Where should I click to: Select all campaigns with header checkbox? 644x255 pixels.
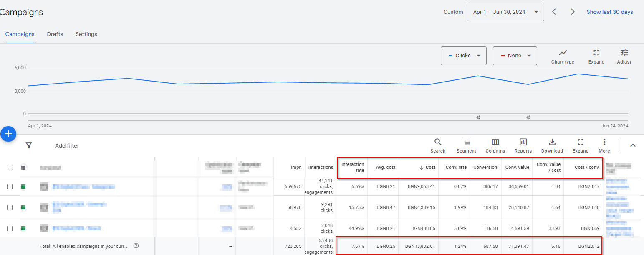coord(10,168)
